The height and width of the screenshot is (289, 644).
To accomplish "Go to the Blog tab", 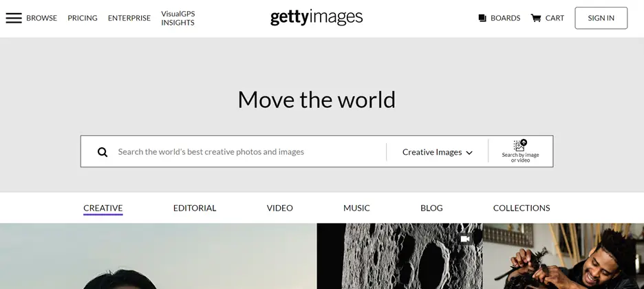I will [x=431, y=208].
